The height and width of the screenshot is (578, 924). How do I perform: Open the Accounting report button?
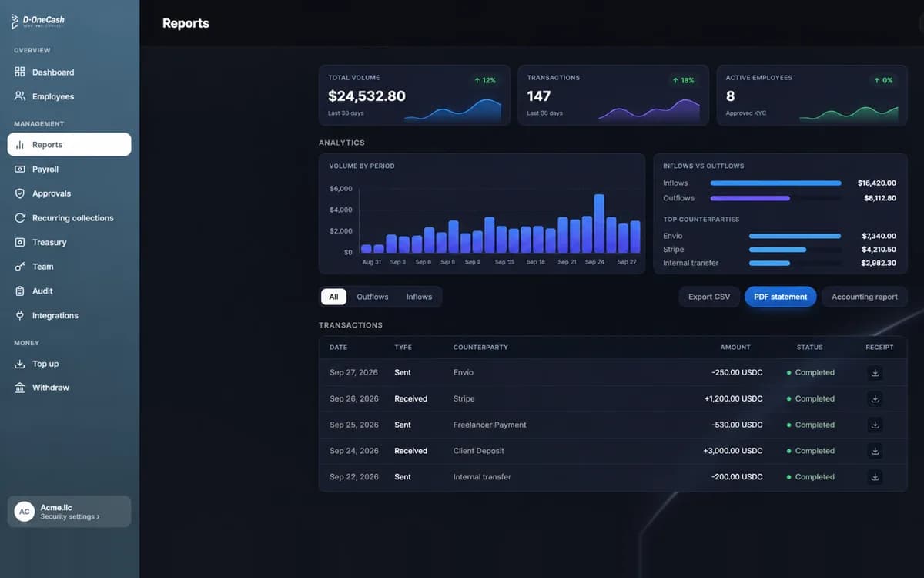[x=865, y=297]
